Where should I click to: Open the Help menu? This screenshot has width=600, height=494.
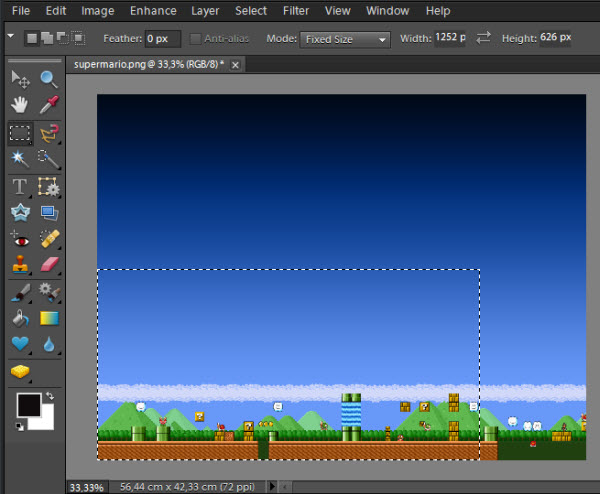(438, 11)
